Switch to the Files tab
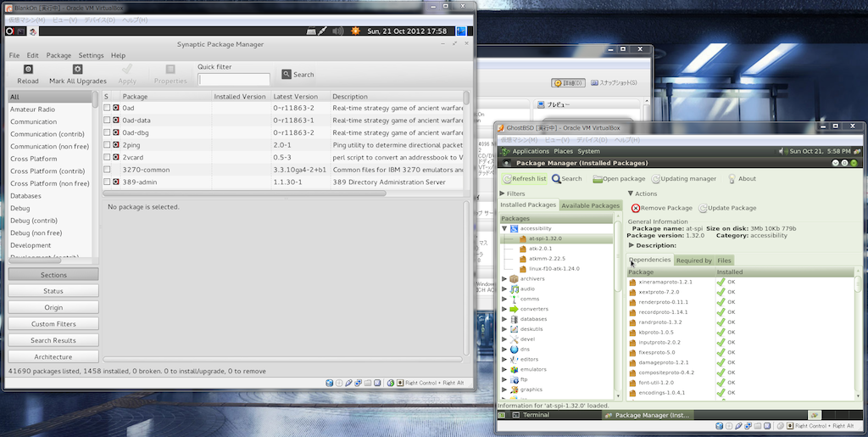 (x=724, y=261)
